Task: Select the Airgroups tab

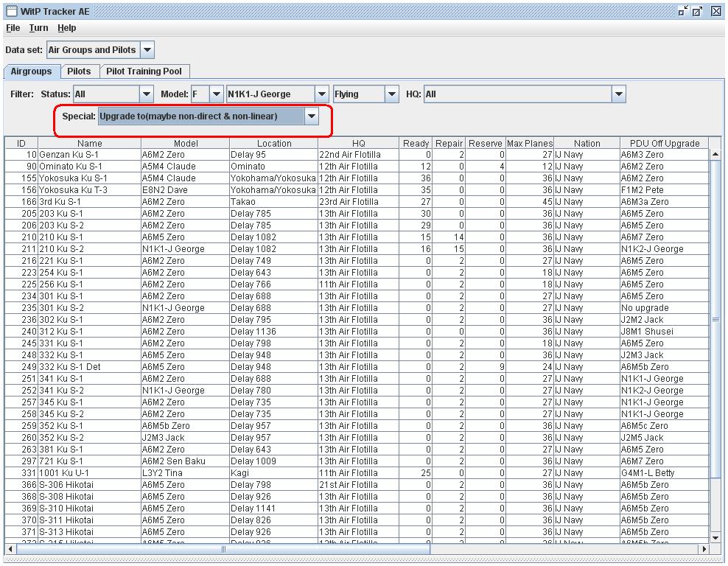Action: 31,71
